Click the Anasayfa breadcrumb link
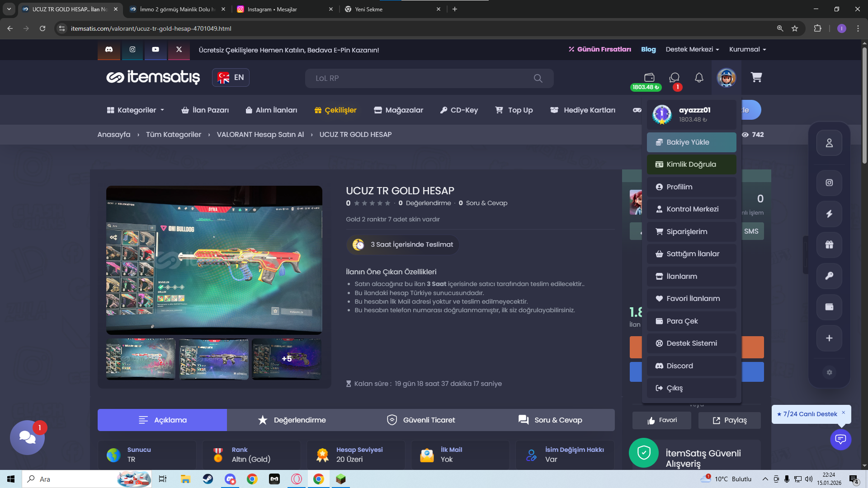The height and width of the screenshot is (488, 868). tap(114, 135)
